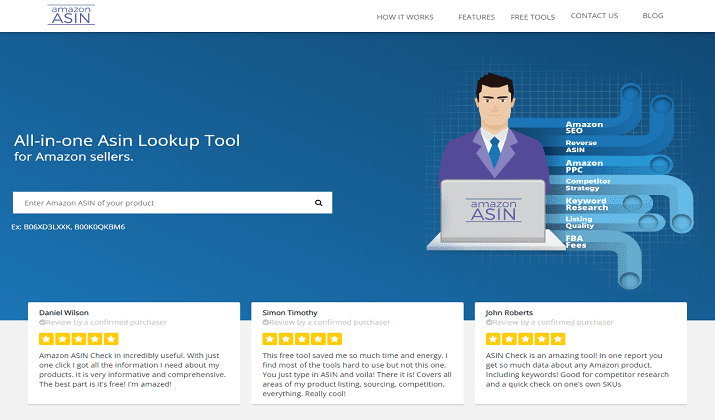Click the fifth star of Daniel Wilson's rating
This screenshot has width=715, height=420.
pos(111,339)
